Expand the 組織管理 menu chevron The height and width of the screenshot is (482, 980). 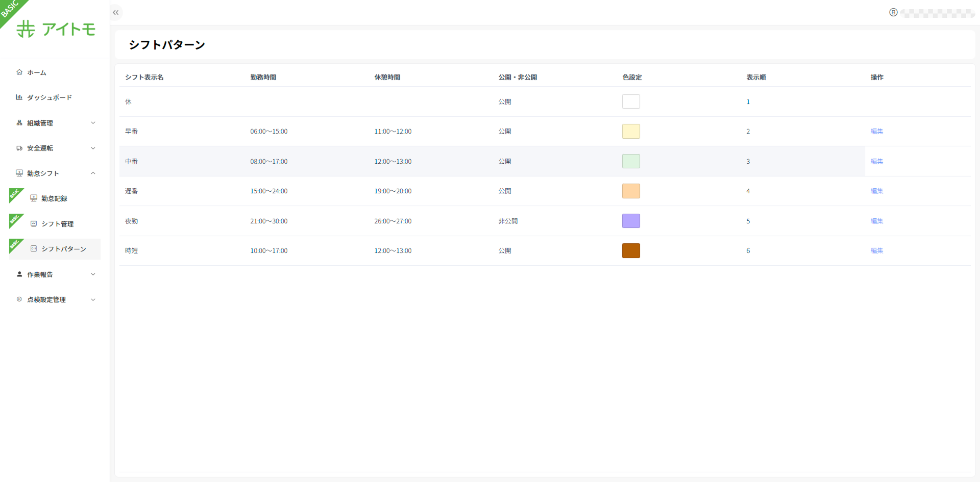pos(93,123)
